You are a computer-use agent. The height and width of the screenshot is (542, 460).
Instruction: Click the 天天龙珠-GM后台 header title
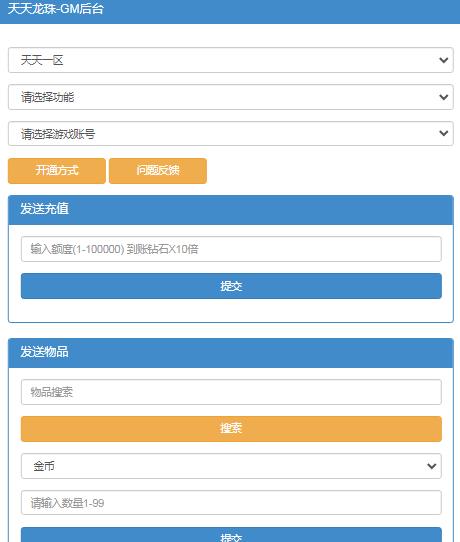(55, 9)
